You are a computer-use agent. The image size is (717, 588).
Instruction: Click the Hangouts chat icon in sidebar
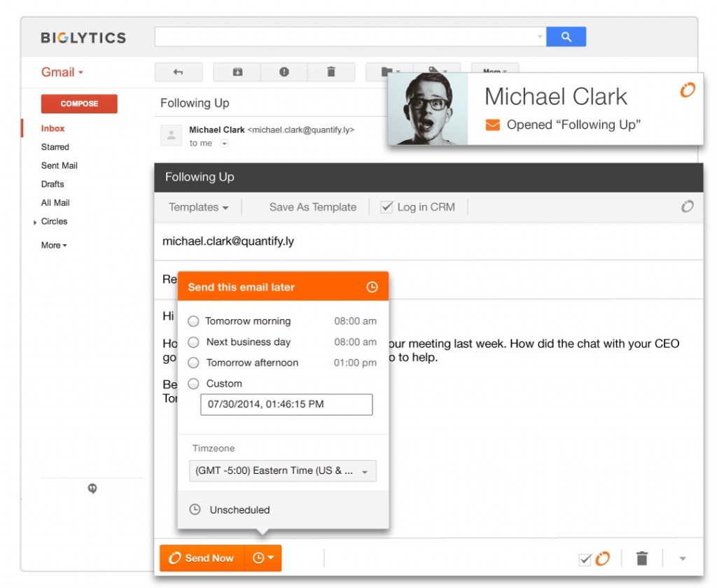92,489
